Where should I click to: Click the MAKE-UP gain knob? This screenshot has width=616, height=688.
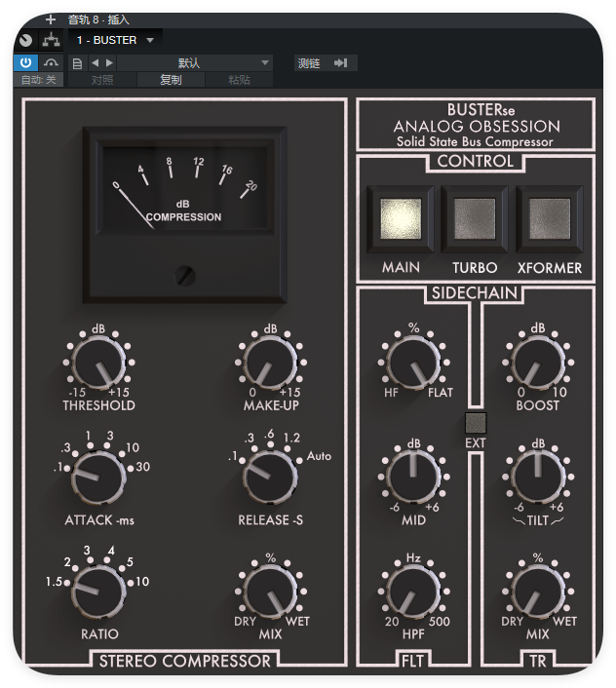271,363
